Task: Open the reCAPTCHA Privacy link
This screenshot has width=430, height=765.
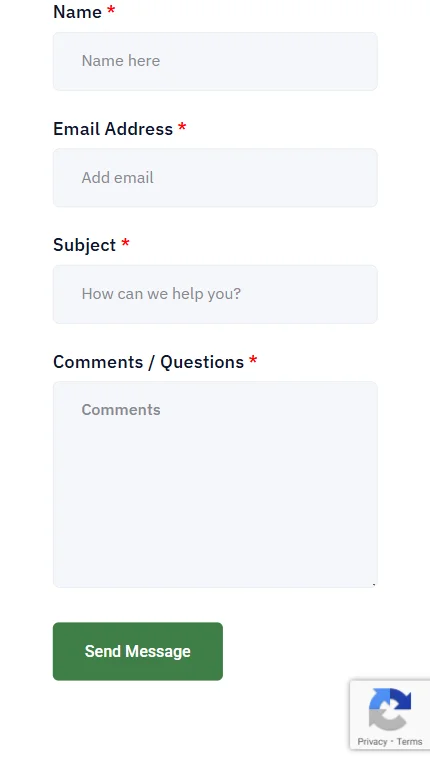Action: pyautogui.click(x=372, y=742)
